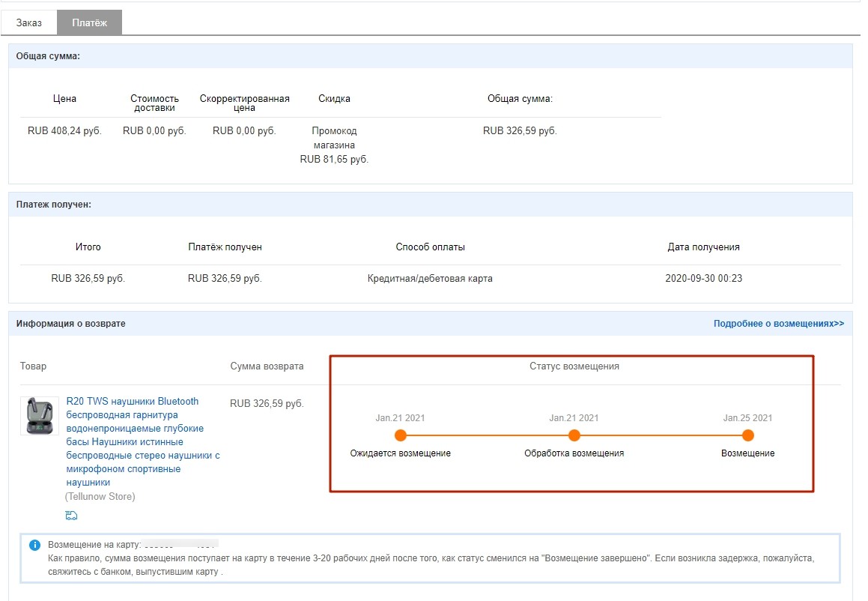Click the delivery truck icon under the product
The width and height of the screenshot is (868, 601).
[x=72, y=515]
